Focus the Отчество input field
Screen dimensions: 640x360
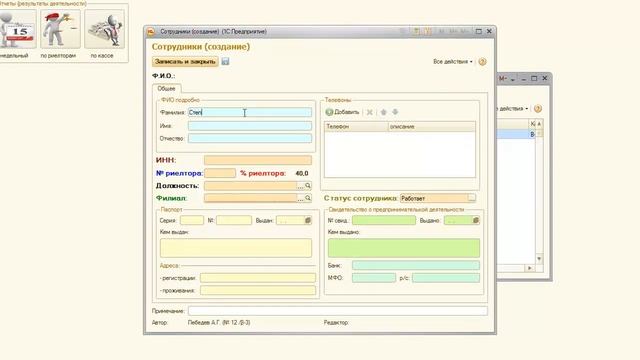[x=250, y=138]
